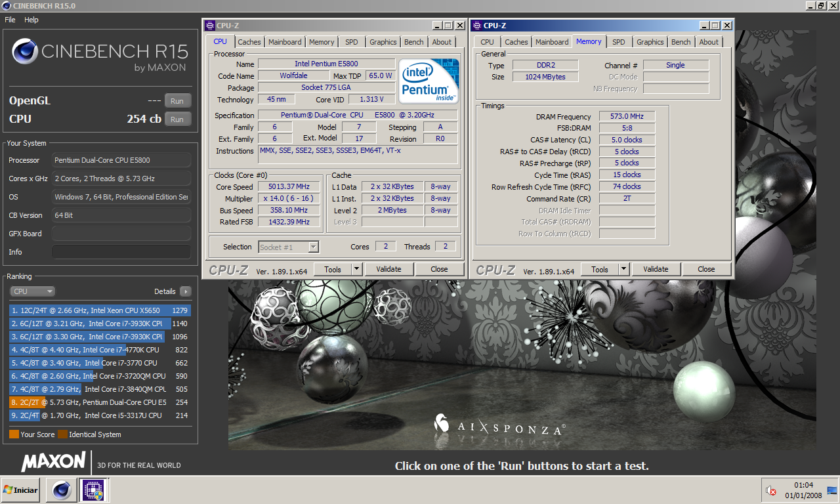The width and height of the screenshot is (840, 504).
Task: Click the Cinebench title bar icon
Action: [7, 5]
